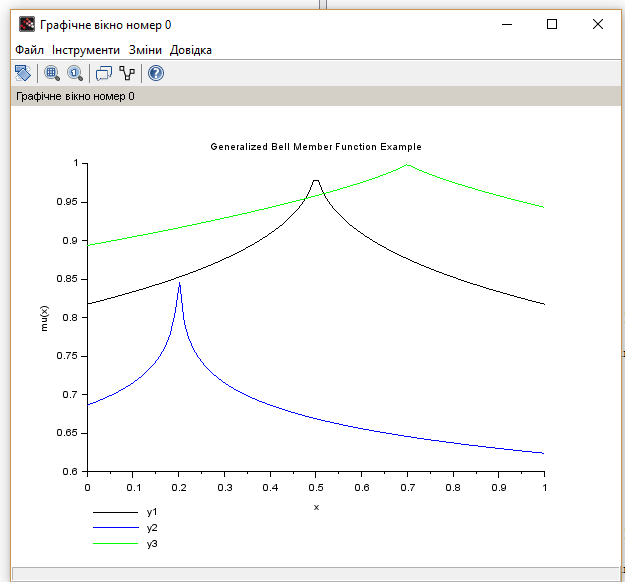Click the 0.85 tick label on y axis
This screenshot has width=625, height=582.
(67, 279)
